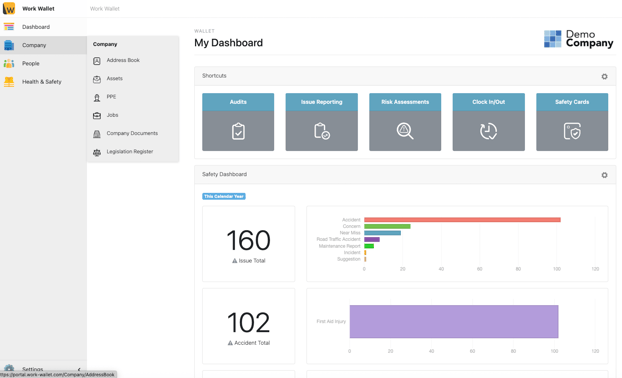Click the green Concern bar in chart
This screenshot has width=622, height=378.
click(x=387, y=226)
